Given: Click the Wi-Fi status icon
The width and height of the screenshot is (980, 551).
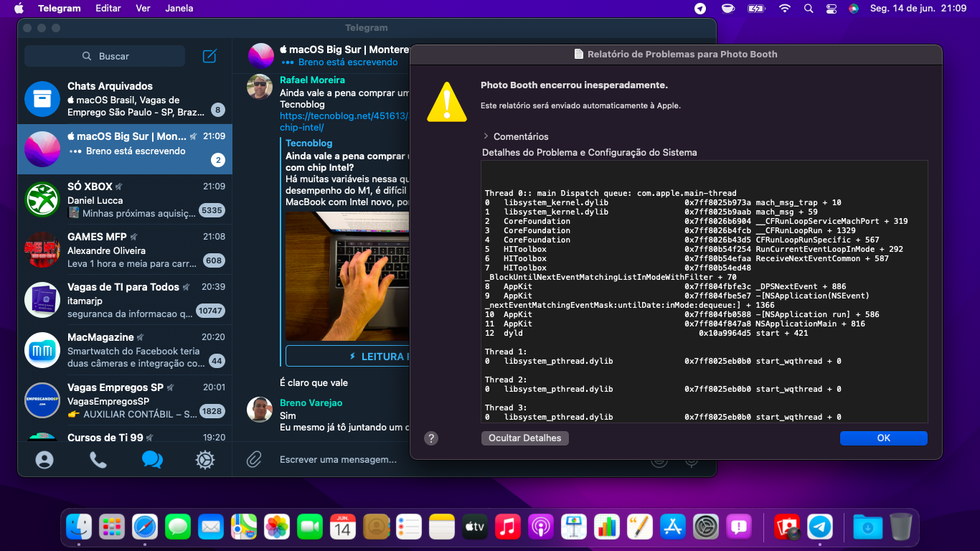Looking at the screenshot, I should (x=785, y=9).
